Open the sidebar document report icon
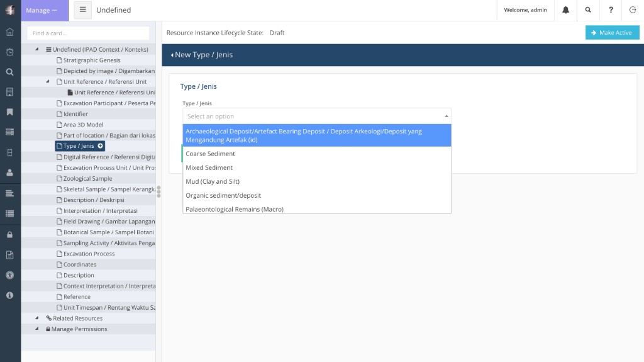The image size is (644, 362). [x=10, y=255]
